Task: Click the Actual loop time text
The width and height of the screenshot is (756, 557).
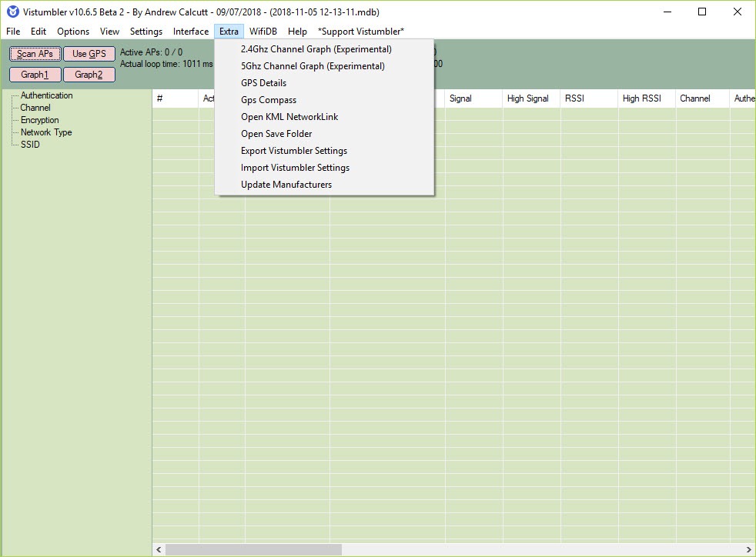Action: (x=166, y=64)
